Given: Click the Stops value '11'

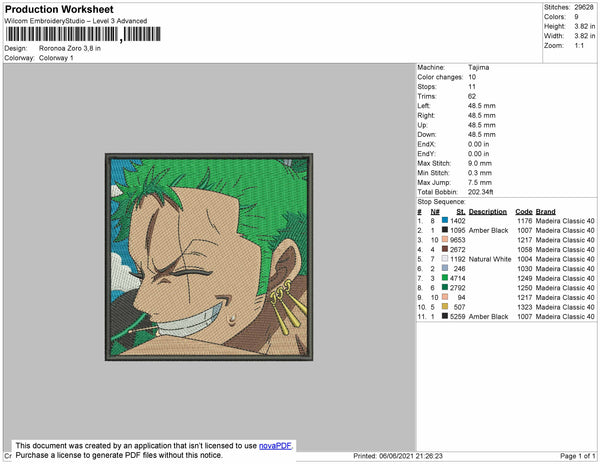Looking at the screenshot, I should (472, 87).
